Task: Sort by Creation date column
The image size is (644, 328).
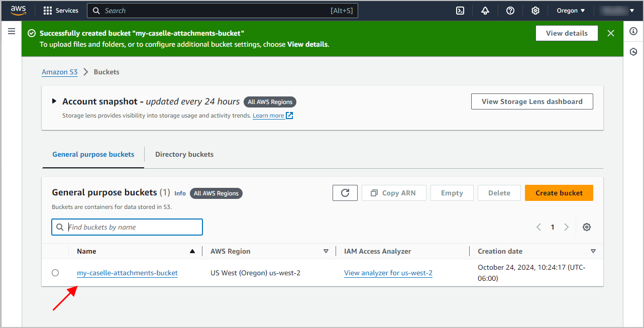Action: click(593, 251)
